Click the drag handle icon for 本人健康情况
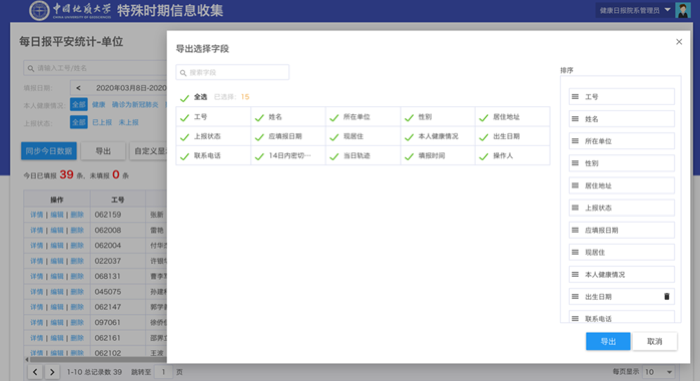The height and width of the screenshot is (381, 700). tap(575, 274)
